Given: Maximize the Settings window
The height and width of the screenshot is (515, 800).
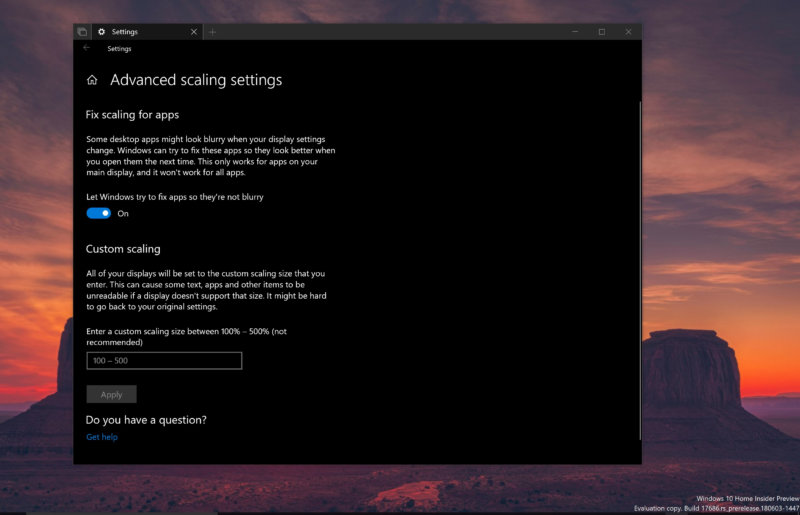Looking at the screenshot, I should pyautogui.click(x=602, y=32).
